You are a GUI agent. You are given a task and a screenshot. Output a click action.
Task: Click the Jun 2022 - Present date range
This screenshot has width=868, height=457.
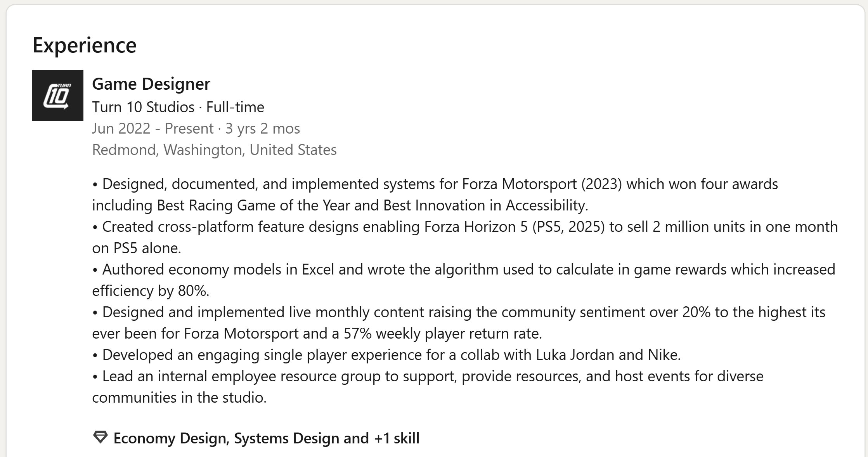tap(153, 129)
